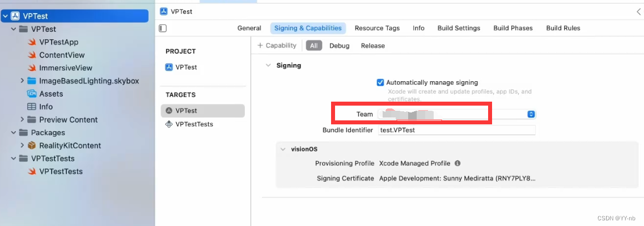Add a capability with + Capability
Screen dimensions: 644x226
click(x=277, y=45)
